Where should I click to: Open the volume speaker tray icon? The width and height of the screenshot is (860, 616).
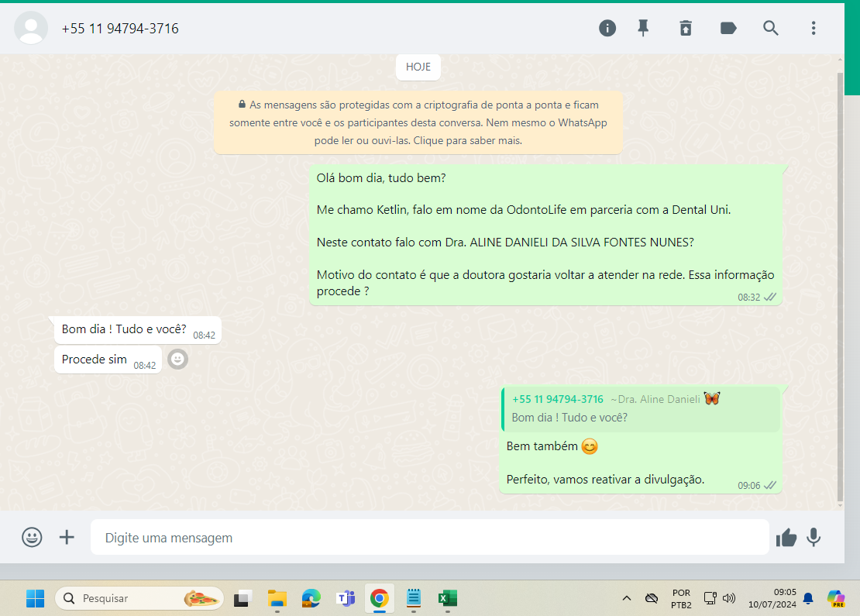pos(729,598)
